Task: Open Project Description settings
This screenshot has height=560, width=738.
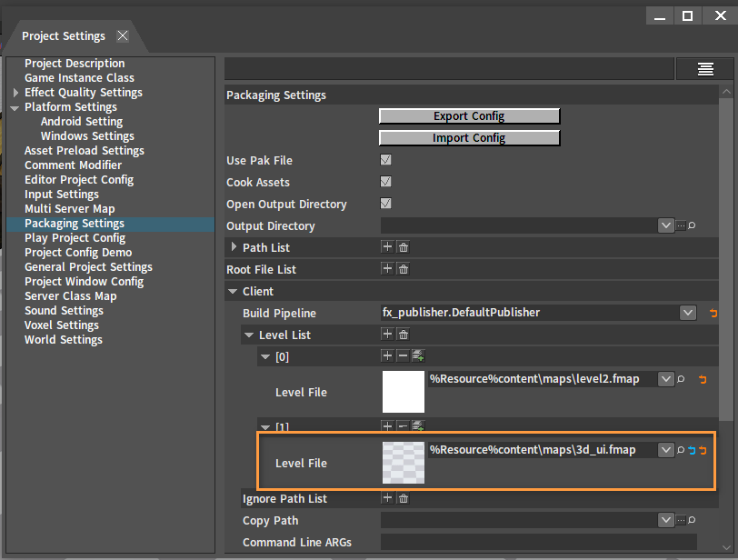Action: [75, 63]
